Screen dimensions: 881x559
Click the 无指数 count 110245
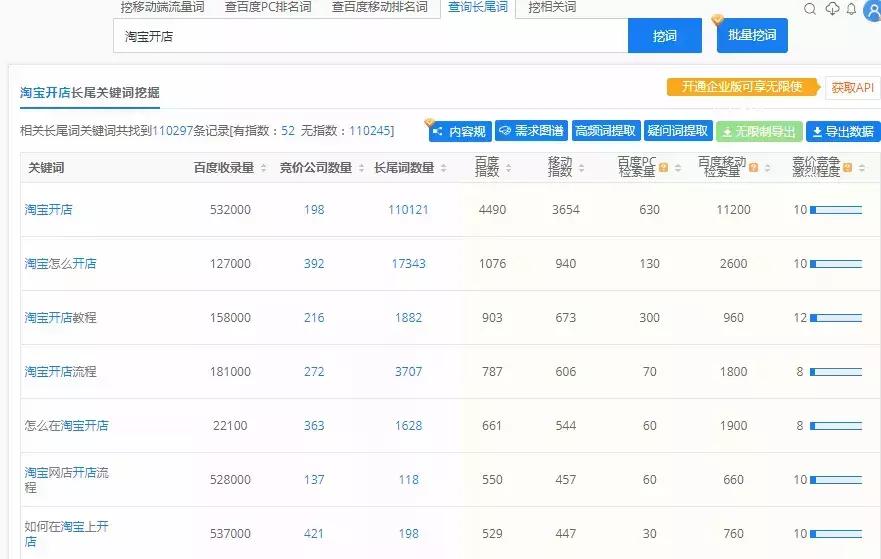[x=370, y=131]
